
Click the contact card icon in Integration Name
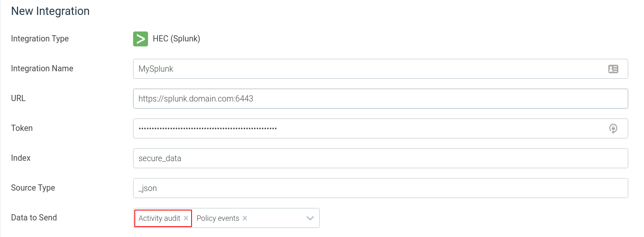pyautogui.click(x=613, y=69)
